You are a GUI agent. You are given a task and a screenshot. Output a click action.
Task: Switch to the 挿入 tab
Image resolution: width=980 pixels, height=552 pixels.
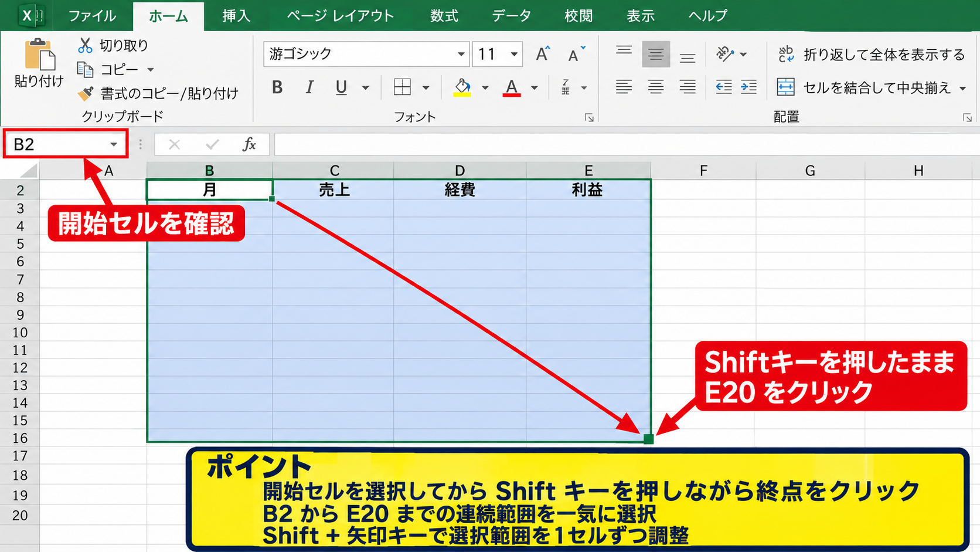coord(236,16)
